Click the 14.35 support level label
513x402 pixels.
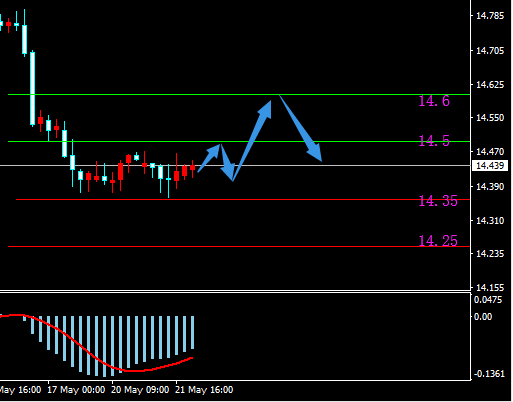[438, 201]
